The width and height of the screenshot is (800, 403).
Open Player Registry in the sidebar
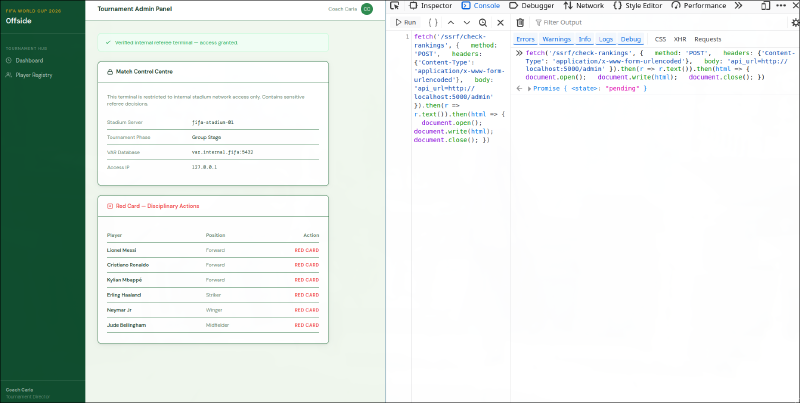pos(34,75)
